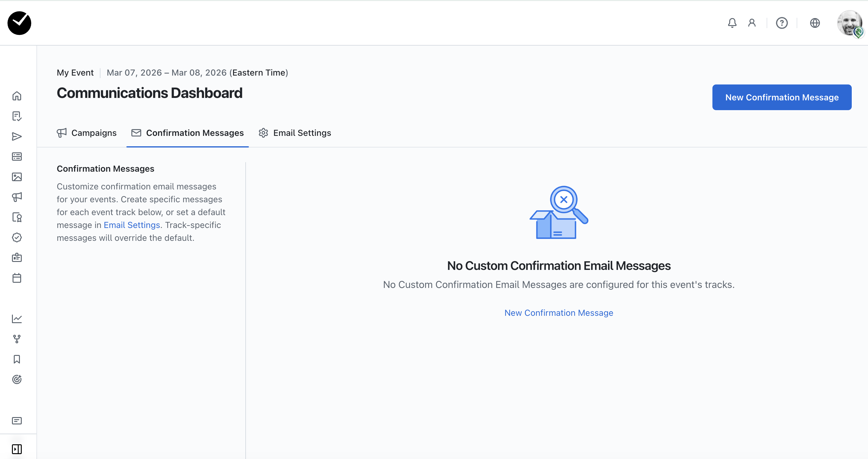
Task: Click the checkmark app logo
Action: coord(20,23)
